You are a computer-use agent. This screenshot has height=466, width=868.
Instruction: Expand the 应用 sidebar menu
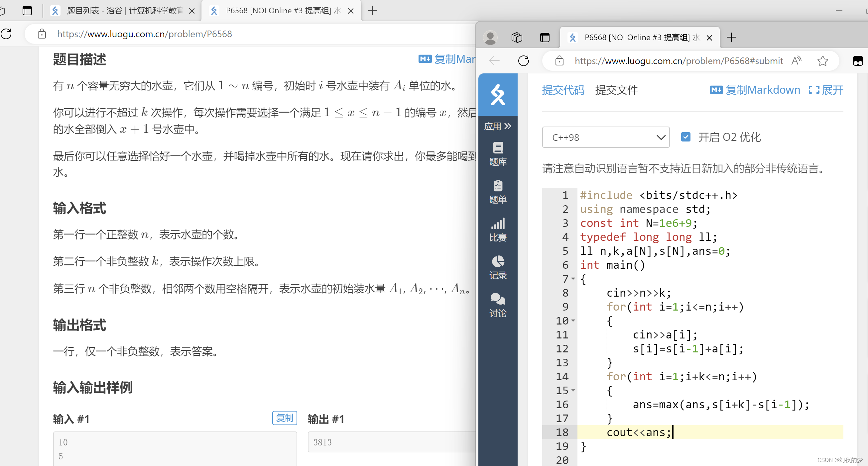(498, 126)
